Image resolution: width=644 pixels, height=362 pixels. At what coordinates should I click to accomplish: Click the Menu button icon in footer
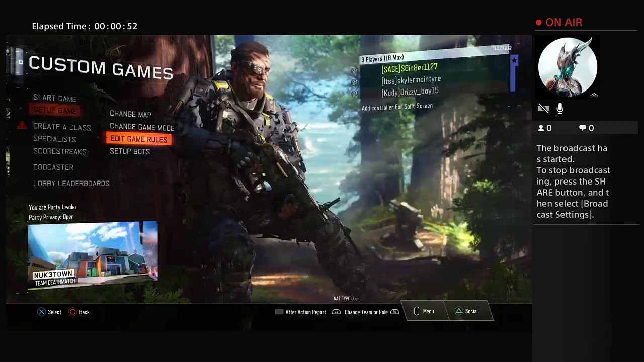(417, 311)
